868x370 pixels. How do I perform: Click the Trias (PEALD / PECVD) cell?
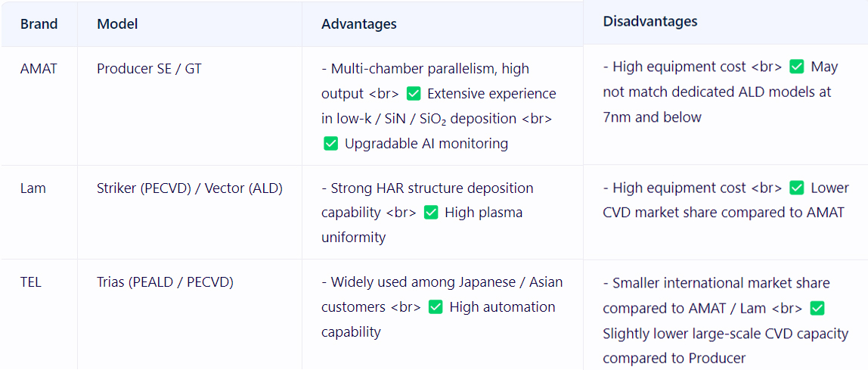tap(165, 282)
